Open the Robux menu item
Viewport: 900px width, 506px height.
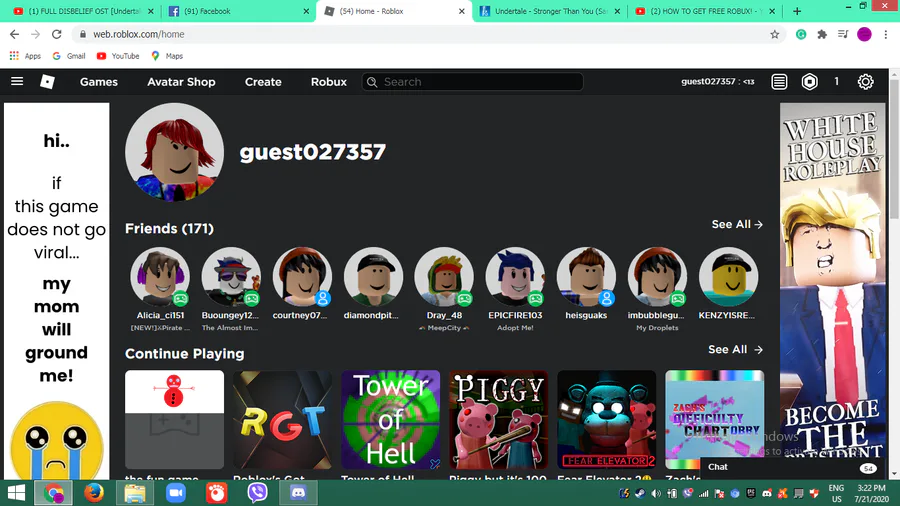point(329,82)
